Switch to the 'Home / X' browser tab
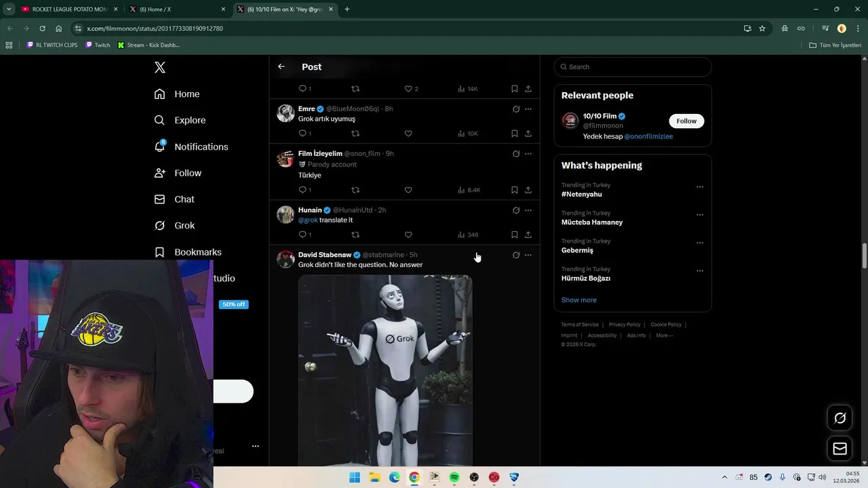This screenshot has height=488, width=868. (x=176, y=9)
